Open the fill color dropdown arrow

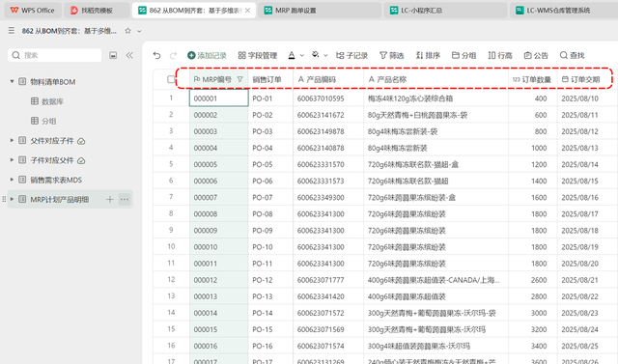pos(325,56)
